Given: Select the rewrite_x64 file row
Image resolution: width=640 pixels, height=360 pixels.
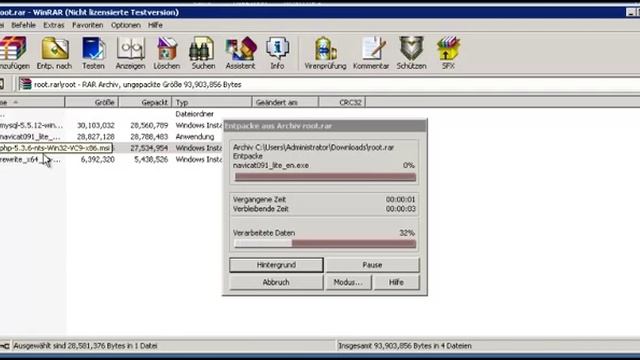Looking at the screenshot, I should click(x=111, y=159).
